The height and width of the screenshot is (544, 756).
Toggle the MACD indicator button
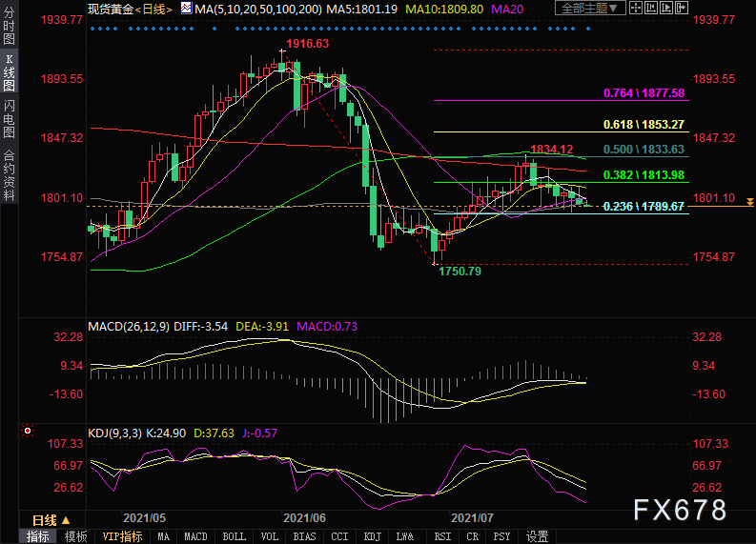point(195,536)
